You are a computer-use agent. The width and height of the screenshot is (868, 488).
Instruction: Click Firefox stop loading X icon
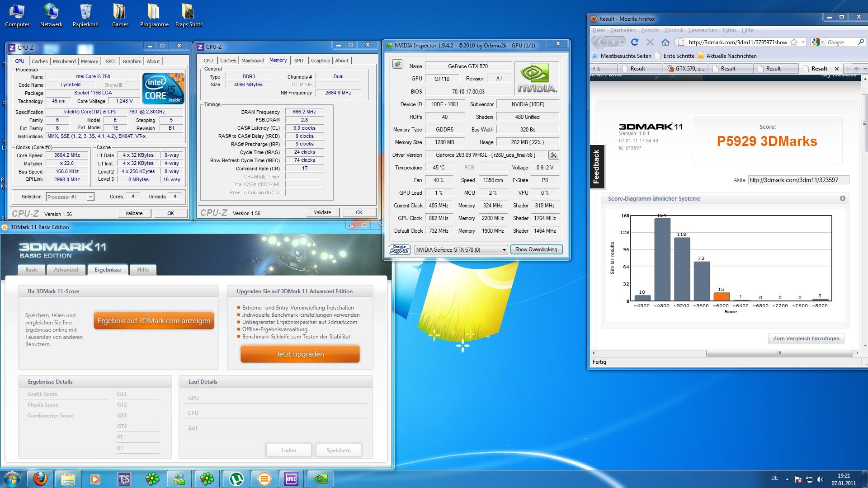(x=650, y=42)
